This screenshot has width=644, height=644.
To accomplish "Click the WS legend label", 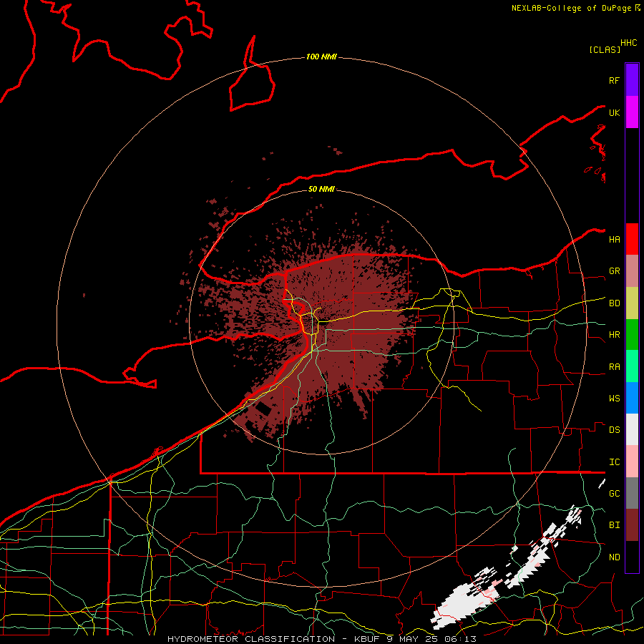I will 614,399.
